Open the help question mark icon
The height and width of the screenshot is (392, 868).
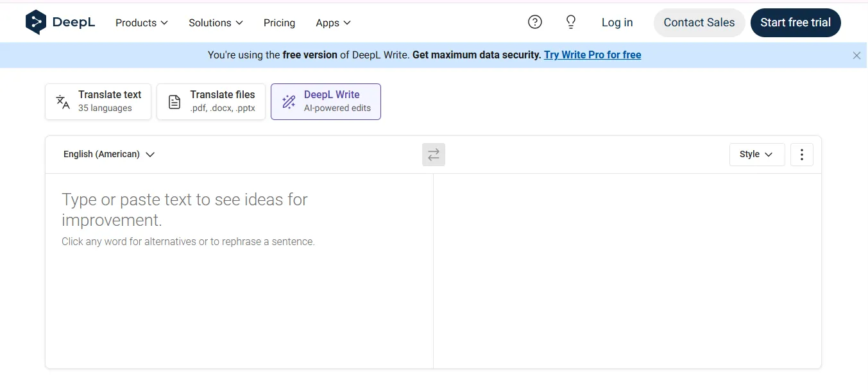tap(535, 22)
